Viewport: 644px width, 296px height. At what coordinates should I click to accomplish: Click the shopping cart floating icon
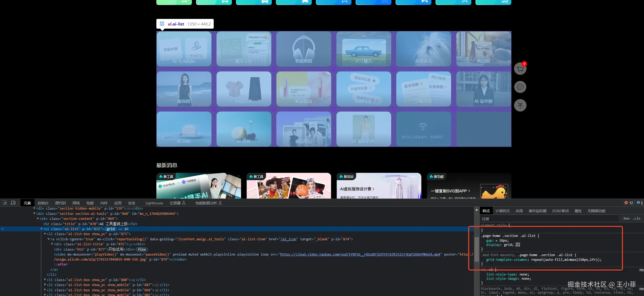coord(520,69)
